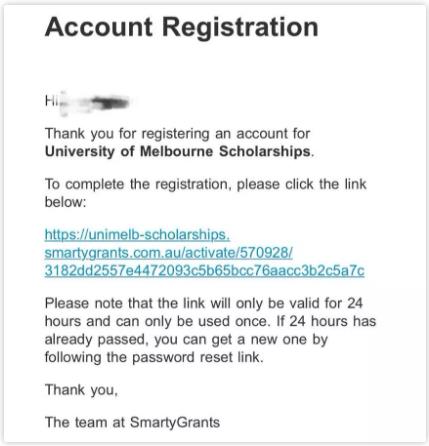Click the word 'Scholarships' in bold text

265,152
